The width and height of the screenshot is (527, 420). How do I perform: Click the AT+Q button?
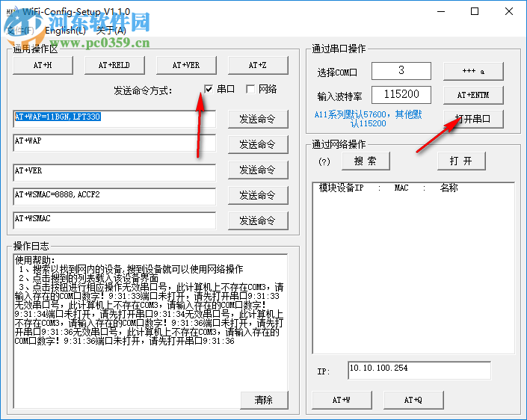(x=413, y=400)
